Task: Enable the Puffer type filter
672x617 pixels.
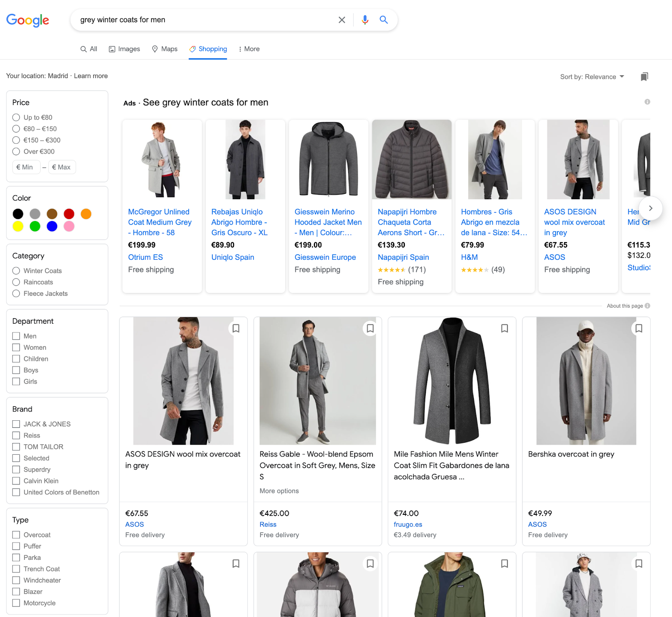Action: pyautogui.click(x=16, y=546)
